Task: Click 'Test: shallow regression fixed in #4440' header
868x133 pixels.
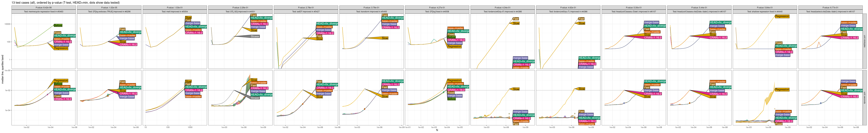Action: 765,12
